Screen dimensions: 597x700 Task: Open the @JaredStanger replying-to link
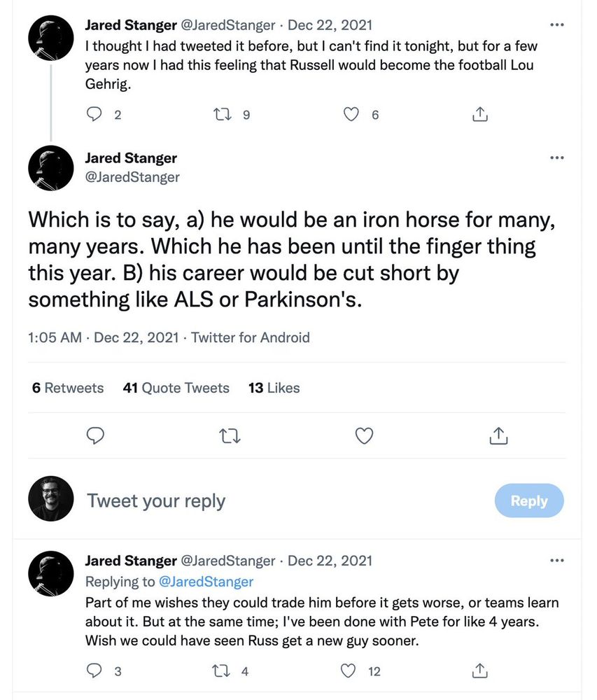[208, 582]
